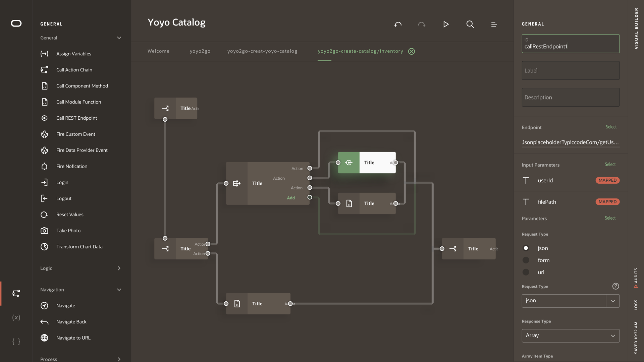
Task: Click the Oracle logo icon
Action: point(16,23)
